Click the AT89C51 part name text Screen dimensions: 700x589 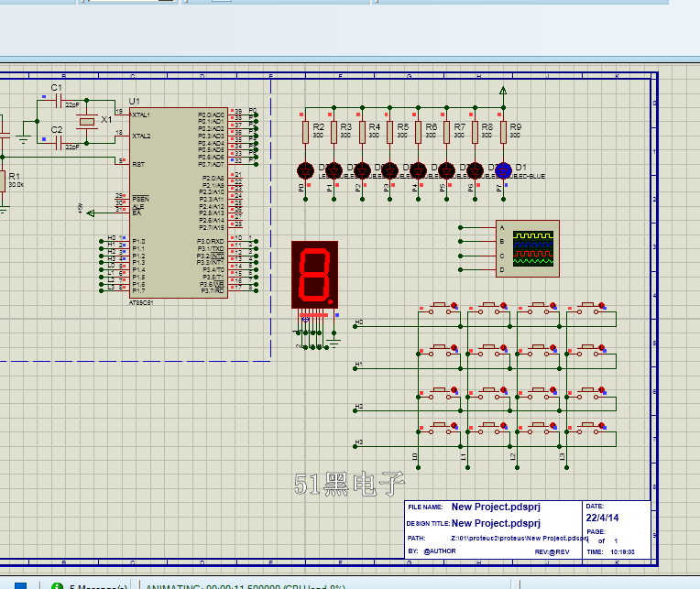141,302
